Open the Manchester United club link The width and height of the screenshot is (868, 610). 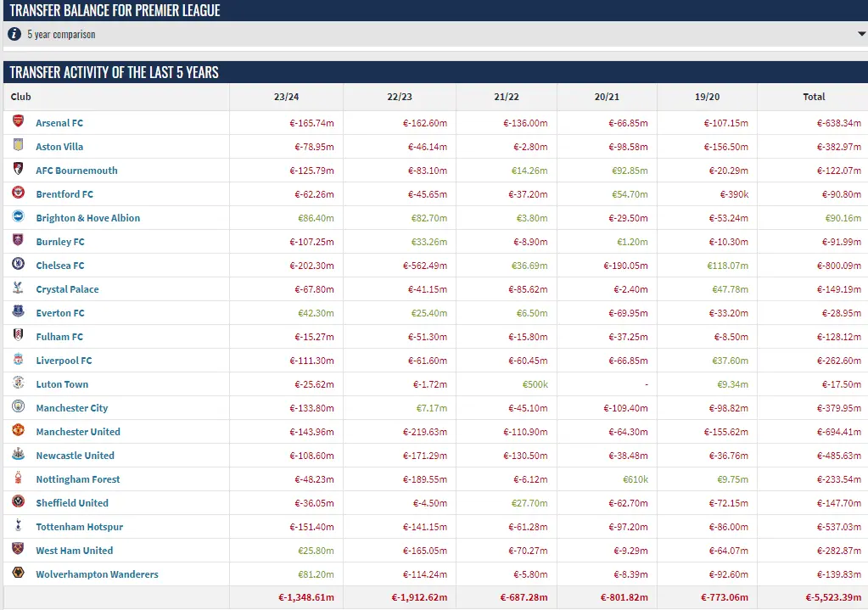pos(78,432)
